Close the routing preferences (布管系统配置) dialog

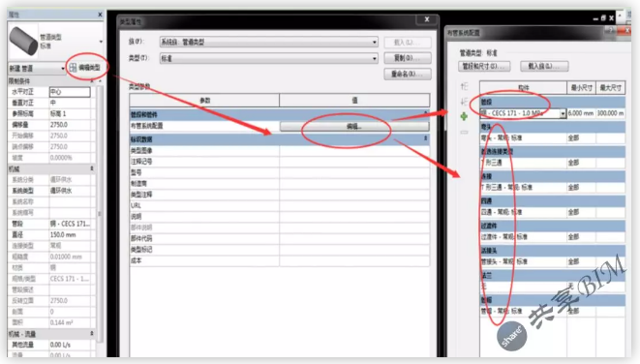[x=625, y=31]
